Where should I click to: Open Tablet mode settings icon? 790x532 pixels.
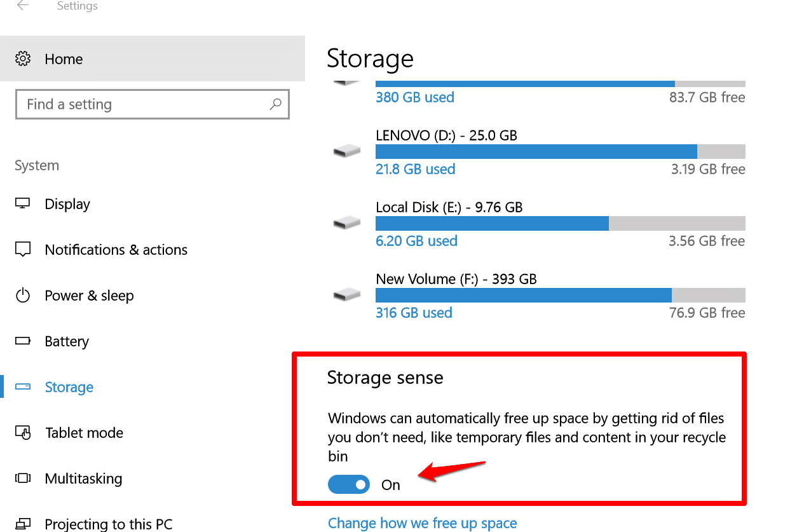pyautogui.click(x=23, y=433)
